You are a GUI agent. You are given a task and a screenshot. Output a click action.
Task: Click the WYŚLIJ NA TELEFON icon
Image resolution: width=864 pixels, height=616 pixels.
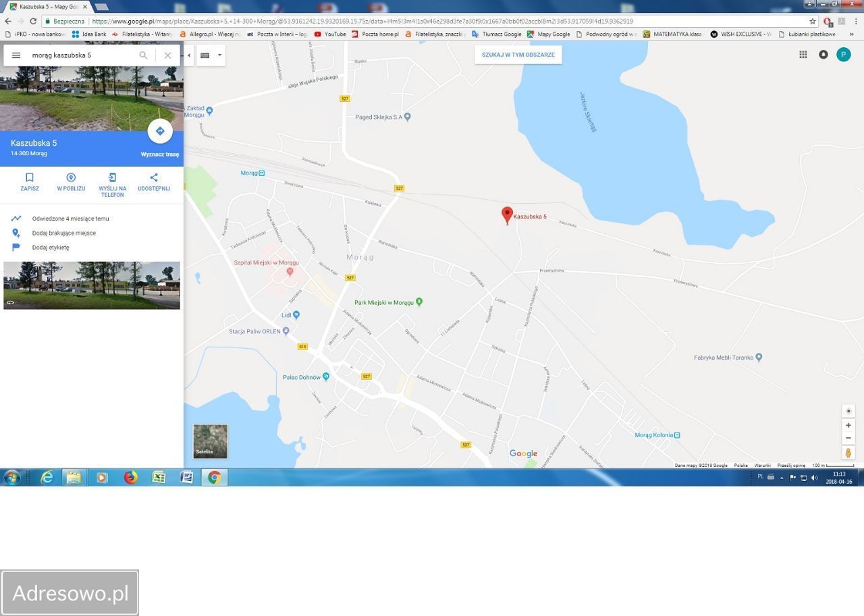pos(112,177)
